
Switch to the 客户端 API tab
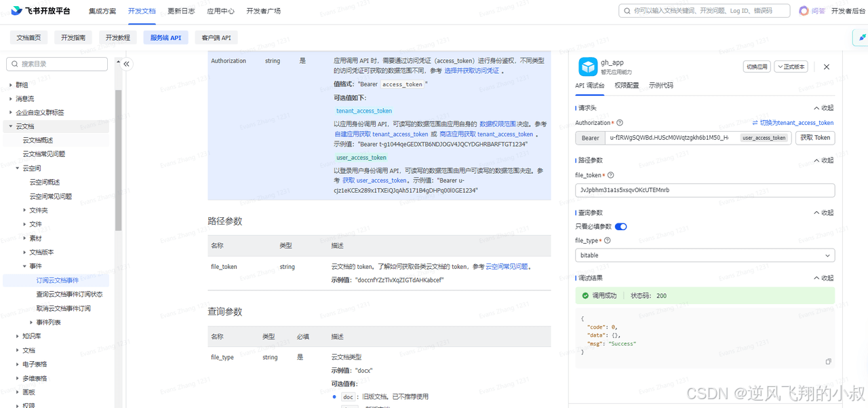(216, 38)
